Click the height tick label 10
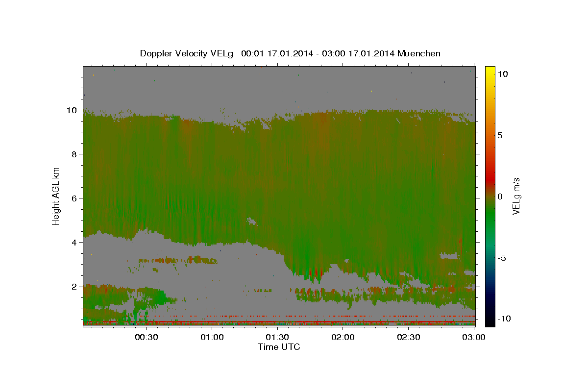The height and width of the screenshot is (392, 588). pos(73,110)
